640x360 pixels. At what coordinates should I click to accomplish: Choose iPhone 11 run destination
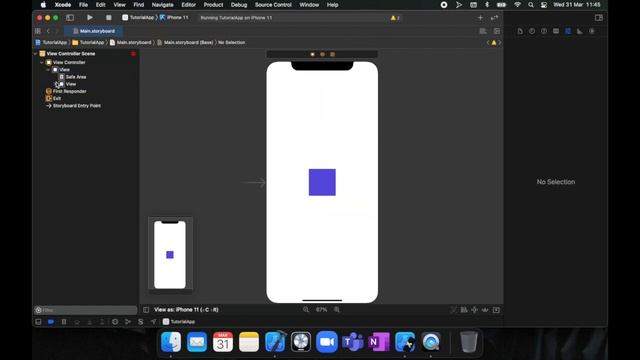point(174,18)
